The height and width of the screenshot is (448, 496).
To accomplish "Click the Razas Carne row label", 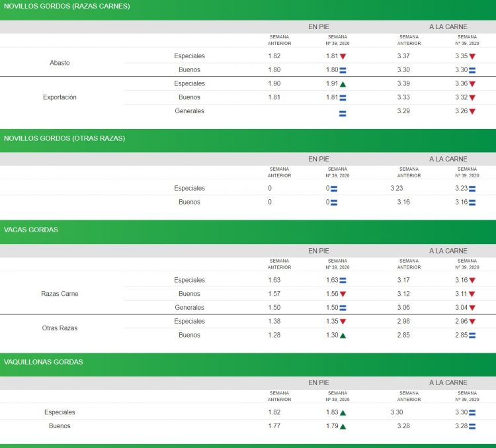I will (60, 294).
